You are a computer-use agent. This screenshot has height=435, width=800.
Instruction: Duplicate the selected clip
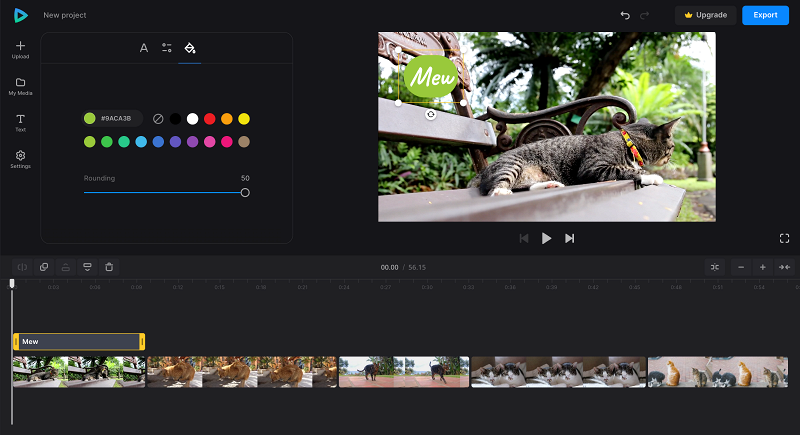[44, 267]
